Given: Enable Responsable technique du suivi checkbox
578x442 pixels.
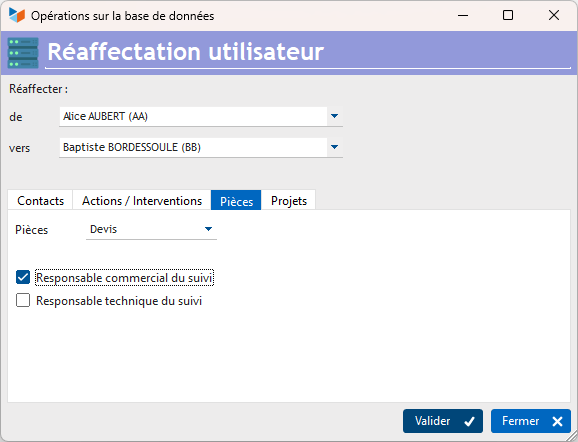Looking at the screenshot, I should tap(23, 300).
